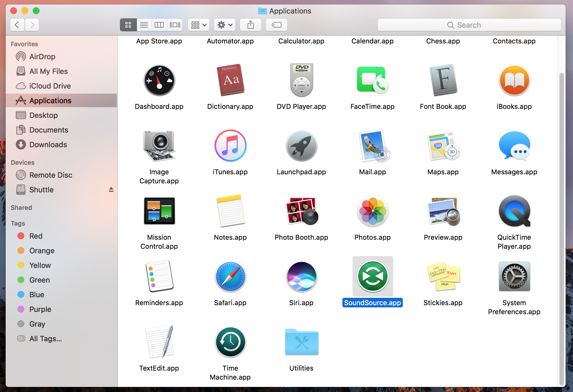The width and height of the screenshot is (573, 392).
Task: Filter by the Yellow tag
Action: click(61, 265)
